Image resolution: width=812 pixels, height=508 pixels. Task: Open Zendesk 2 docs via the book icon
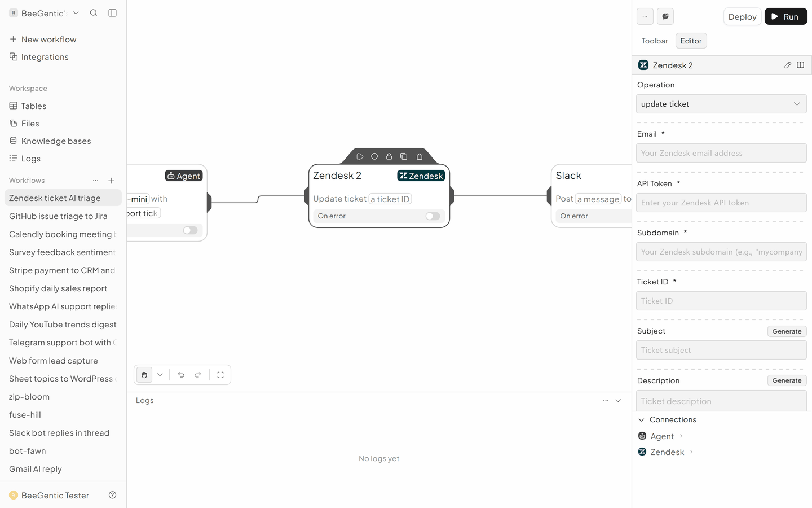pyautogui.click(x=801, y=65)
